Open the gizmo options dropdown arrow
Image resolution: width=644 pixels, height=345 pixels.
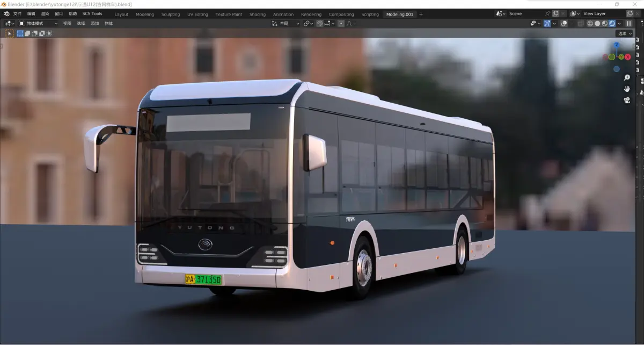[x=554, y=24]
